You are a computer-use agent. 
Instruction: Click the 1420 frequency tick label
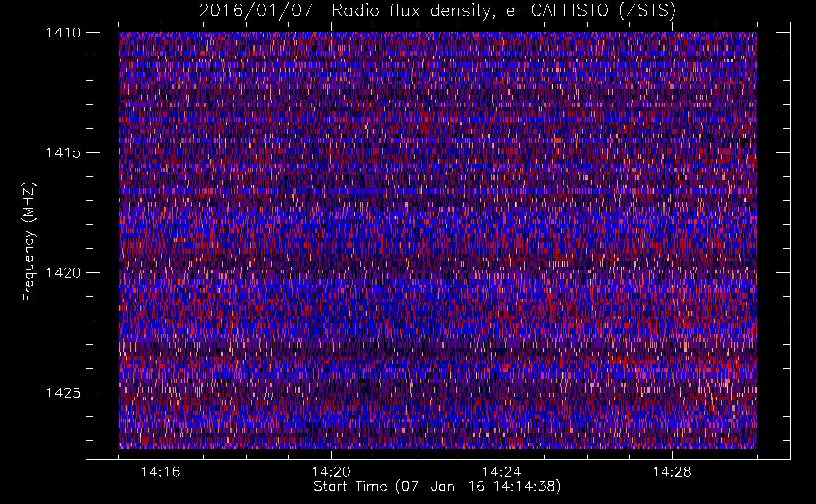click(63, 273)
